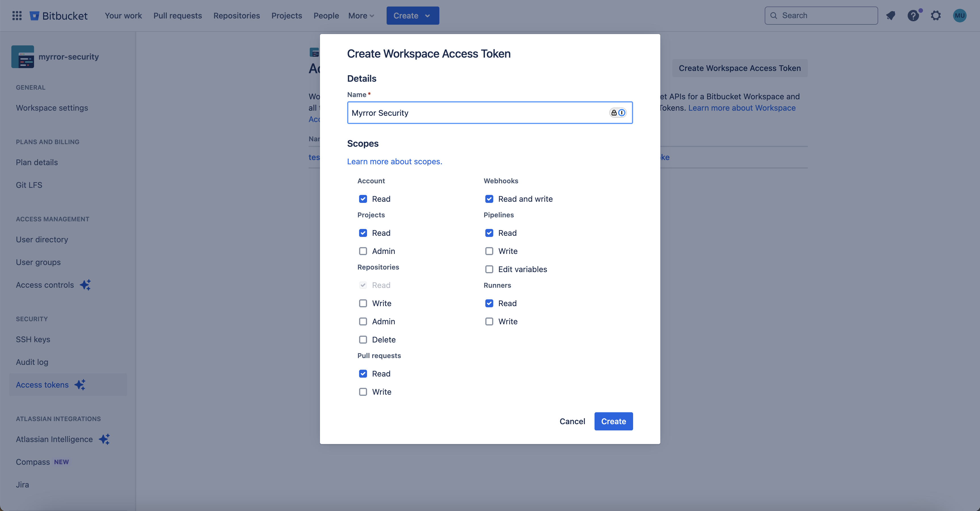Viewport: 980px width, 511px height.
Task: Open the help question mark icon
Action: pos(913,16)
